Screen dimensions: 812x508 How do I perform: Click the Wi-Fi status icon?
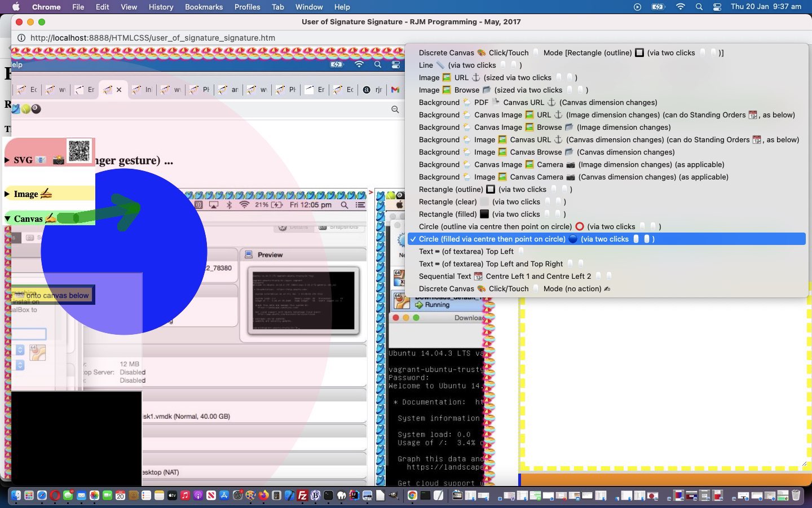681,7
